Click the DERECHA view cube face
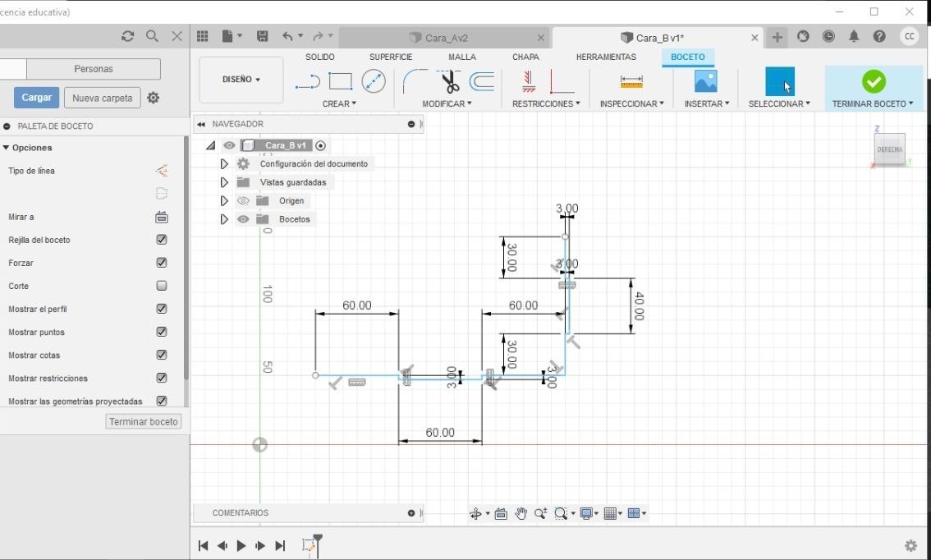The width and height of the screenshot is (931, 560). tap(889, 149)
